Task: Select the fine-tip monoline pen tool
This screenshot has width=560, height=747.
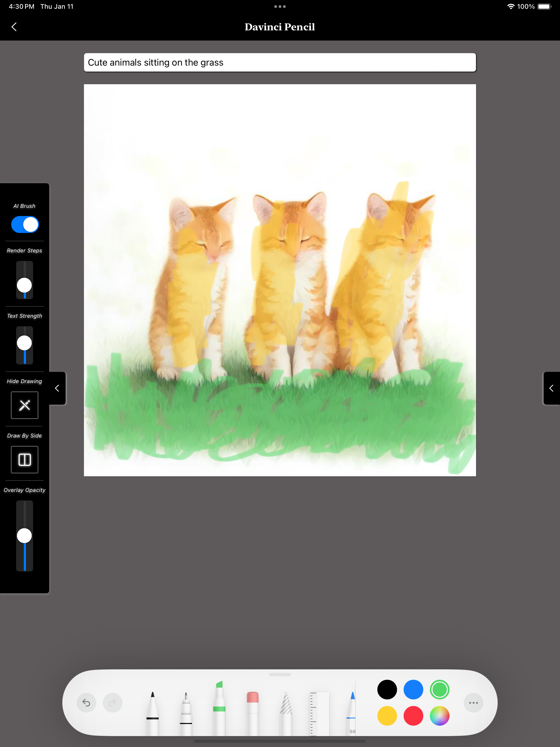Action: pyautogui.click(x=186, y=712)
